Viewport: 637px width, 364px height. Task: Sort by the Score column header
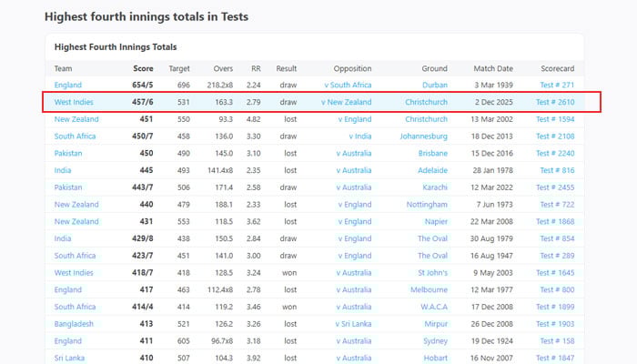tap(143, 68)
